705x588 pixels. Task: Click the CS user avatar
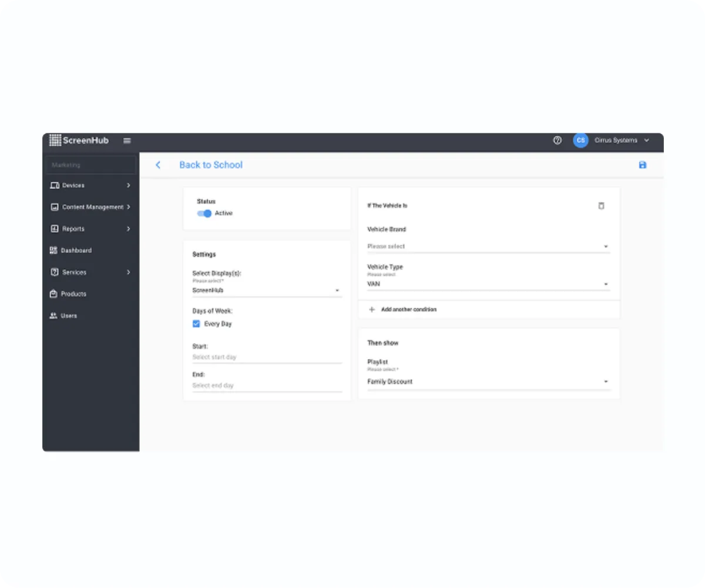point(580,140)
